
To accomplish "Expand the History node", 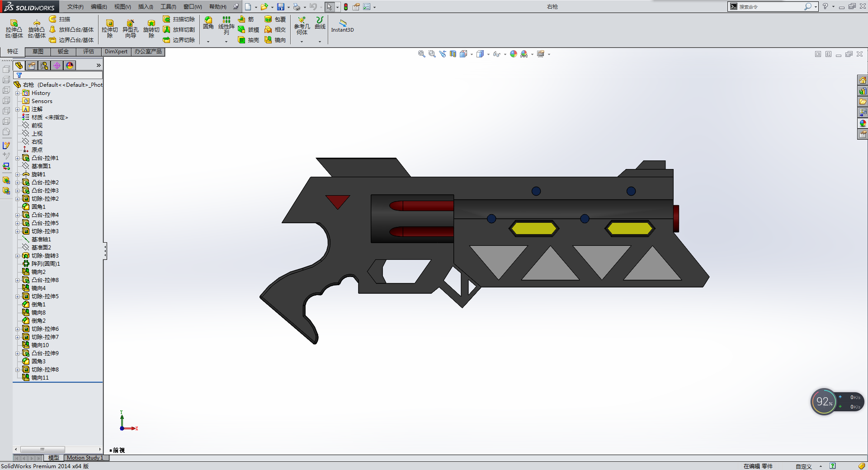I will [17, 93].
